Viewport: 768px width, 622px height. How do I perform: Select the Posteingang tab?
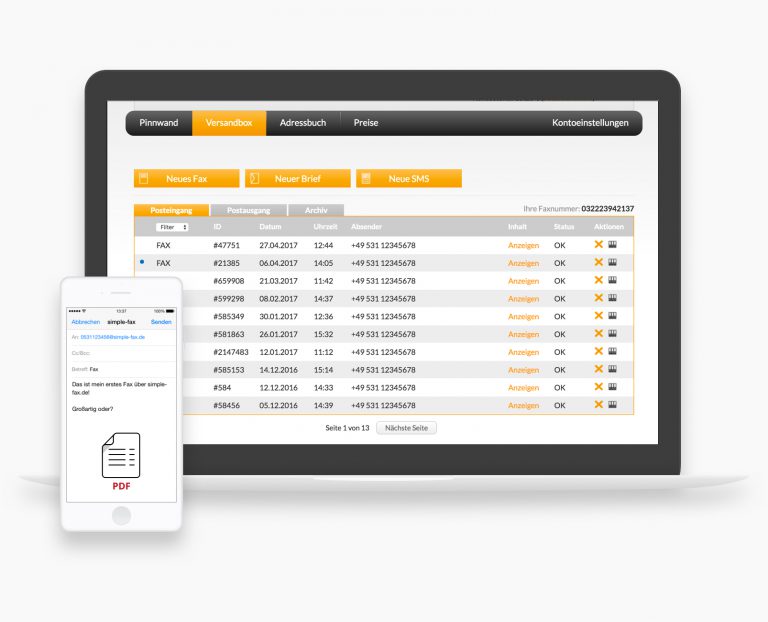(x=171, y=211)
